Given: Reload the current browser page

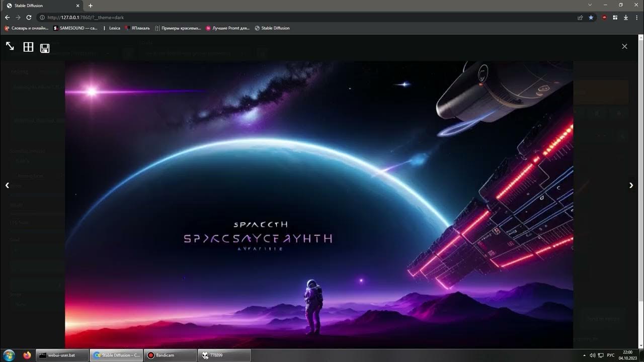Looking at the screenshot, I should tap(29, 17).
